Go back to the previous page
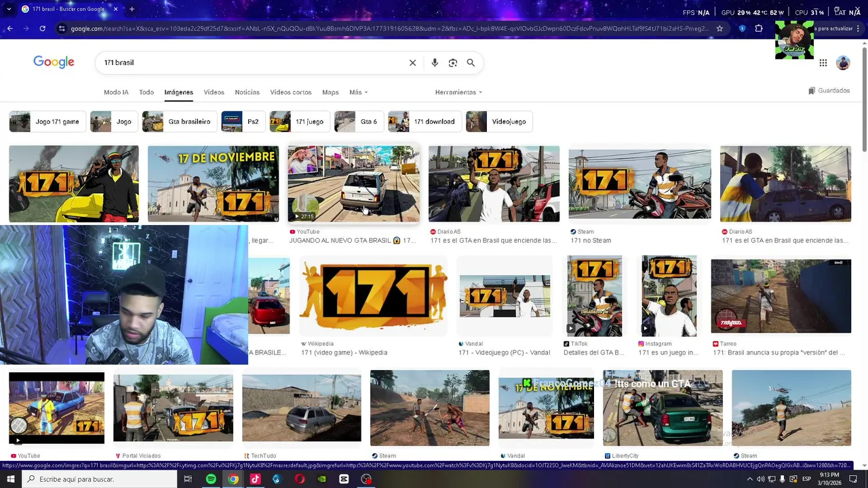The image size is (868, 488). pos(9,28)
